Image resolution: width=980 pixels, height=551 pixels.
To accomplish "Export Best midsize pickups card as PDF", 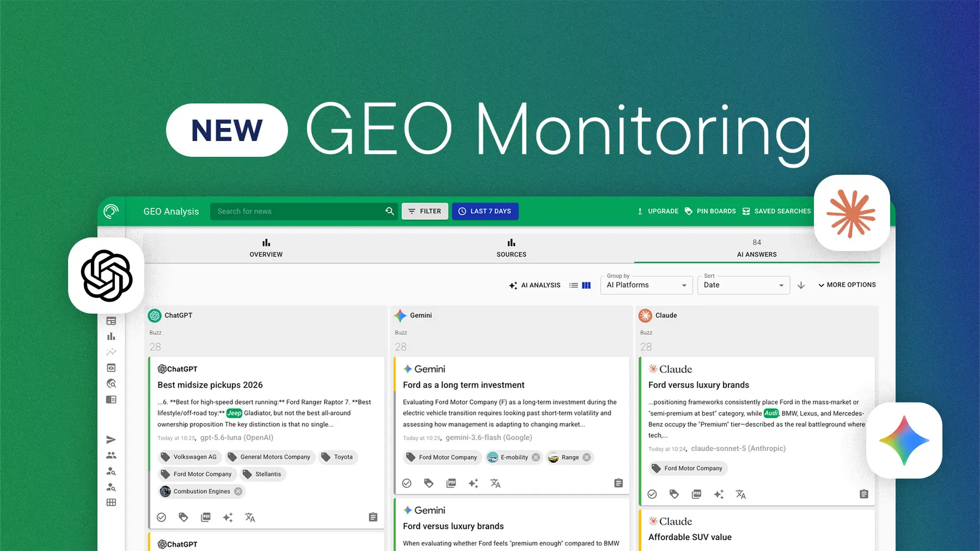I will pos(205,517).
